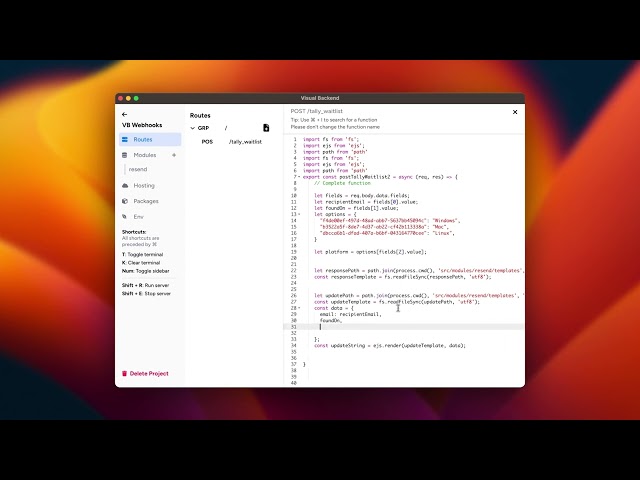Screen dimensions: 640x480
Task: Select the POS /tally_waitlist route
Action: (231, 142)
